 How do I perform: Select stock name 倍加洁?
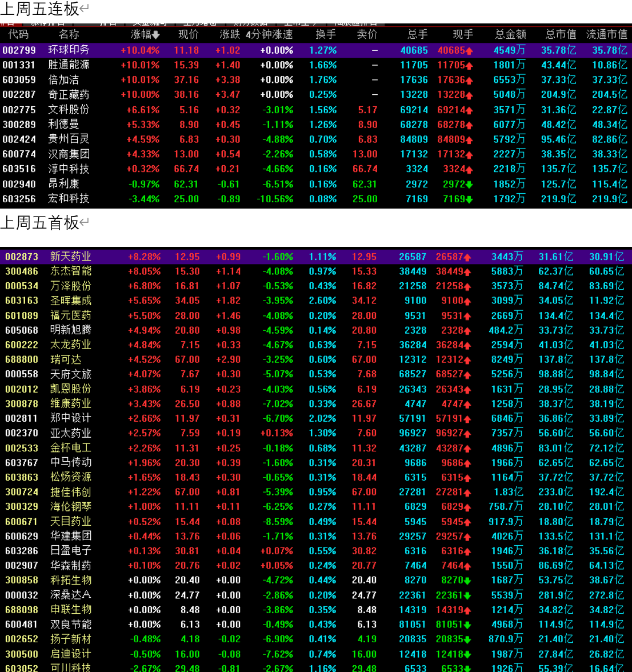tap(64, 80)
